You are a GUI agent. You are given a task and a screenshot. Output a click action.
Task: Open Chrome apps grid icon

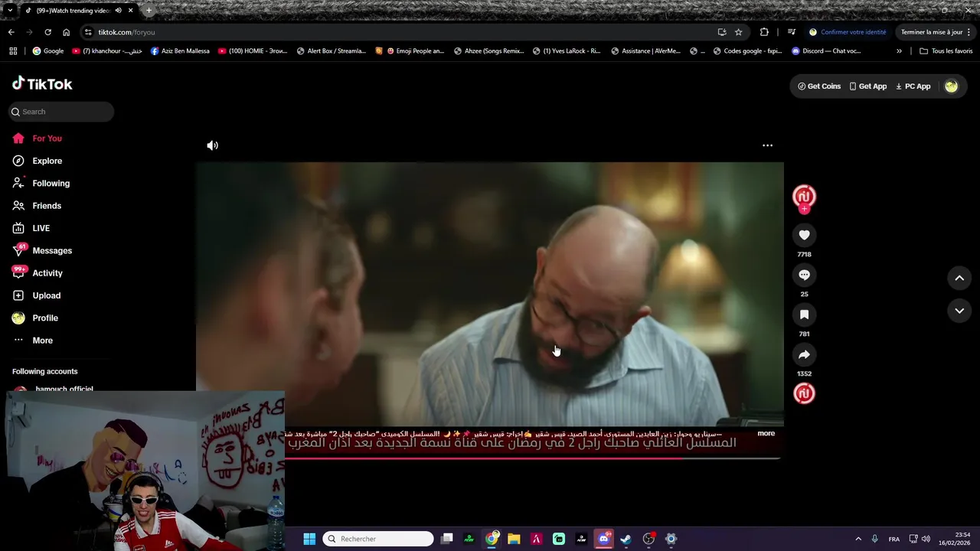(13, 51)
